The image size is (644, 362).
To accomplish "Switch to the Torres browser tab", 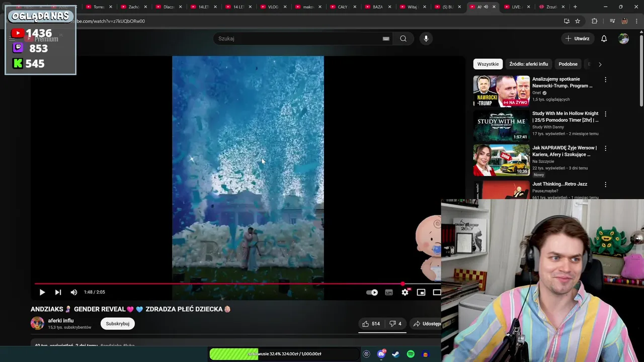I will point(98,7).
